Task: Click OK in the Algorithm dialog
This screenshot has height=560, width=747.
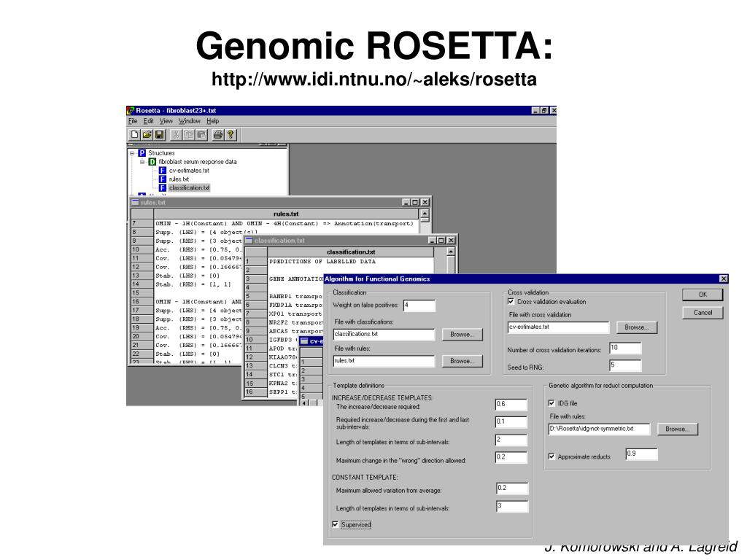Action: [x=703, y=295]
